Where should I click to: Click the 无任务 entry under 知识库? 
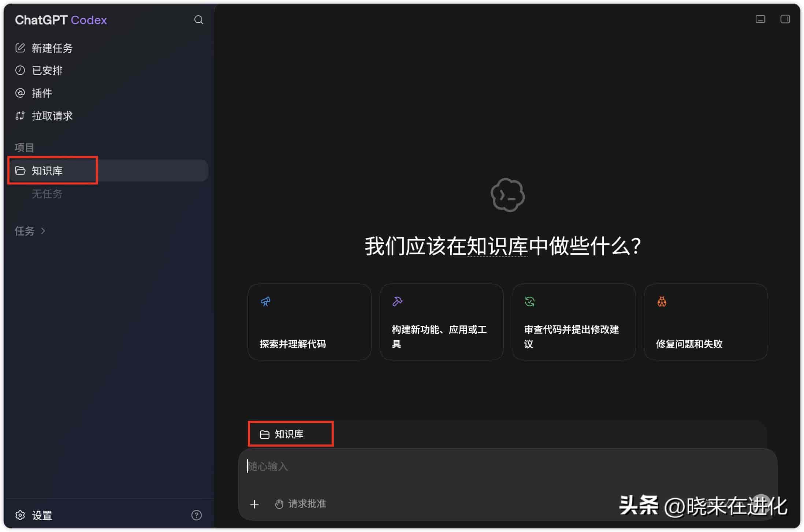point(47,194)
